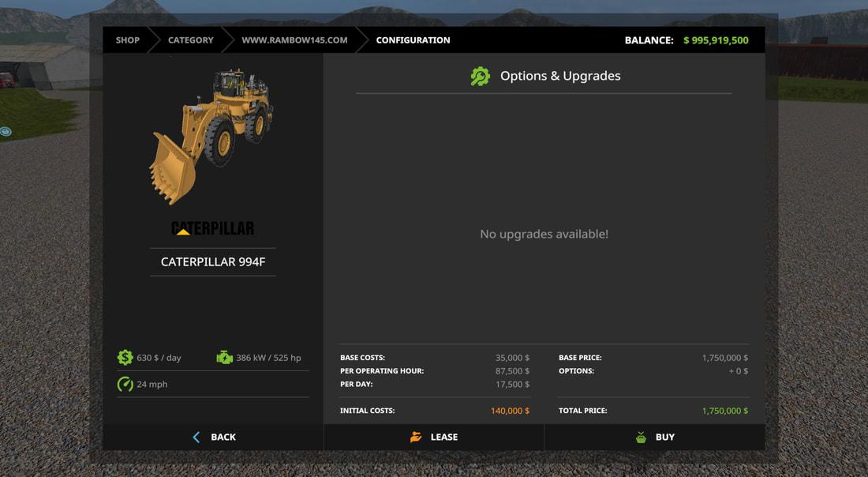Select the SHOP breadcrumb tab

click(x=128, y=40)
